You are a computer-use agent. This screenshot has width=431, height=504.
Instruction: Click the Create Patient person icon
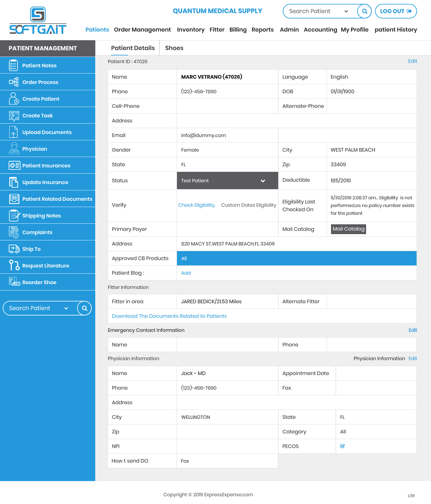point(14,99)
